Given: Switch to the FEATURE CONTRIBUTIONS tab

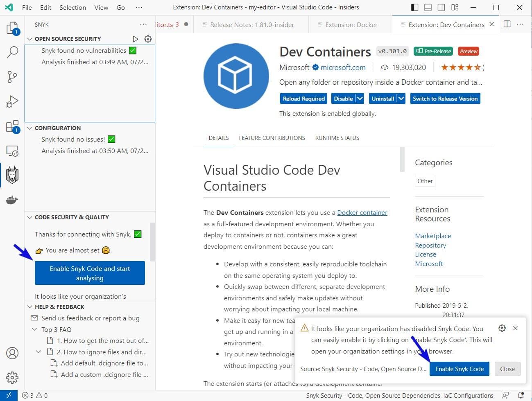Looking at the screenshot, I should pos(272,138).
